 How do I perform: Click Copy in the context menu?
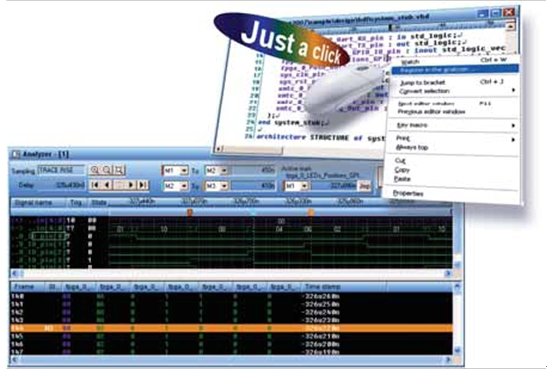(x=402, y=170)
